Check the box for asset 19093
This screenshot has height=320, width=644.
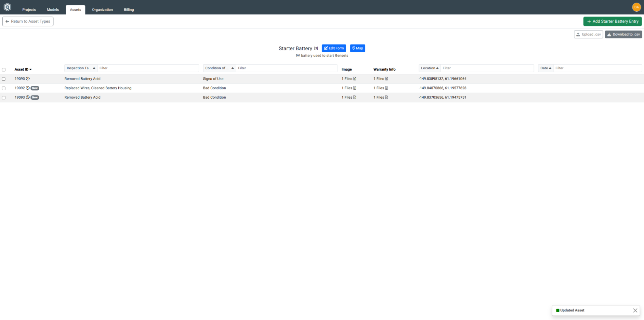pyautogui.click(x=4, y=98)
